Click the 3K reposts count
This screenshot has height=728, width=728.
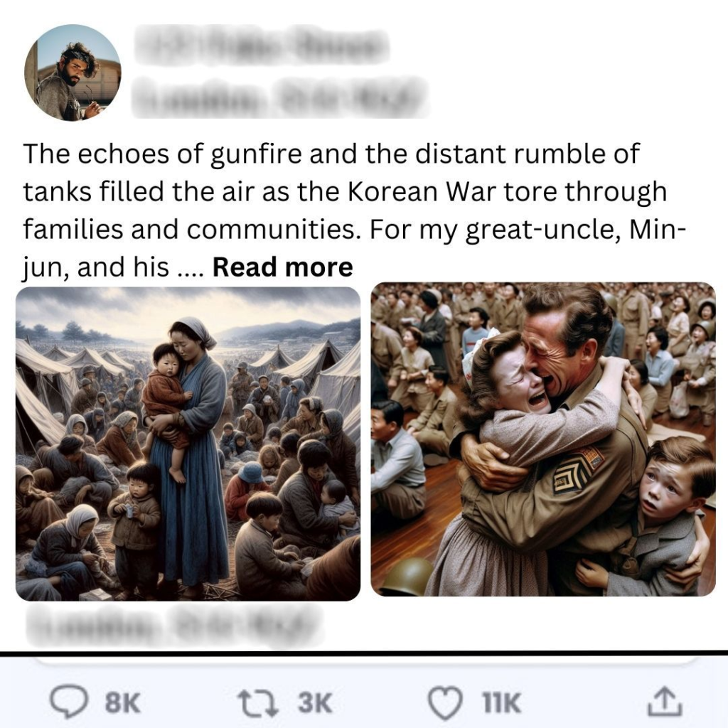314,704
